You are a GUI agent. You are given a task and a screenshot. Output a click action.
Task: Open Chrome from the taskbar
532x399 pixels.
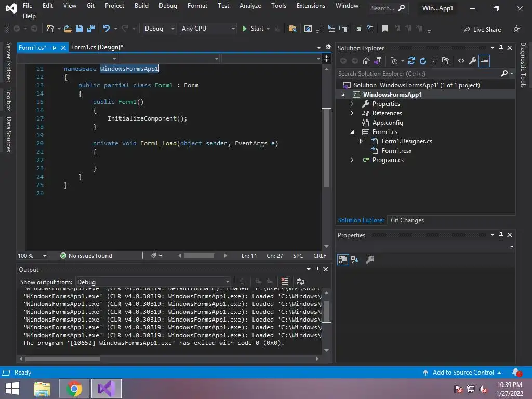click(x=74, y=389)
